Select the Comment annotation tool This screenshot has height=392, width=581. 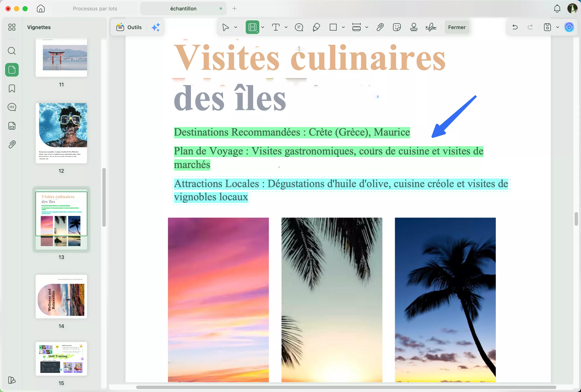tap(299, 27)
